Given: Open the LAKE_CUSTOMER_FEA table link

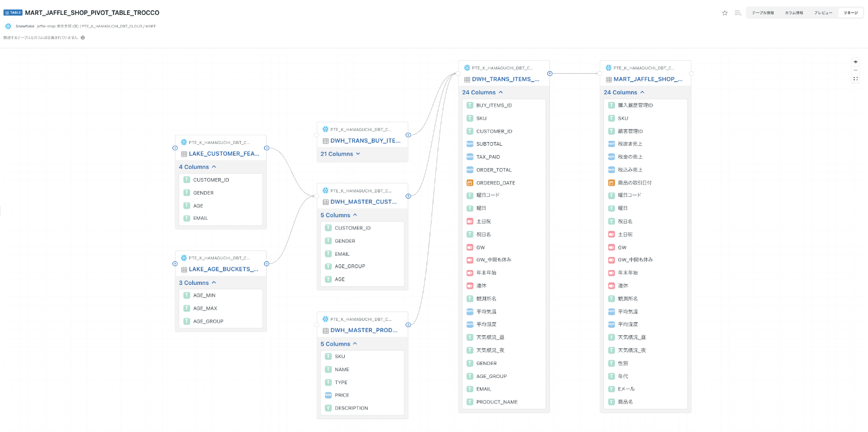Looking at the screenshot, I should click(x=224, y=154).
